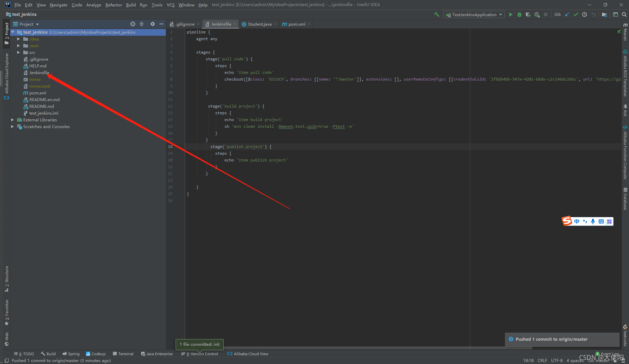Image resolution: width=629 pixels, height=364 pixels.
Task: Open the CRLF line separator selector
Action: pos(542,360)
